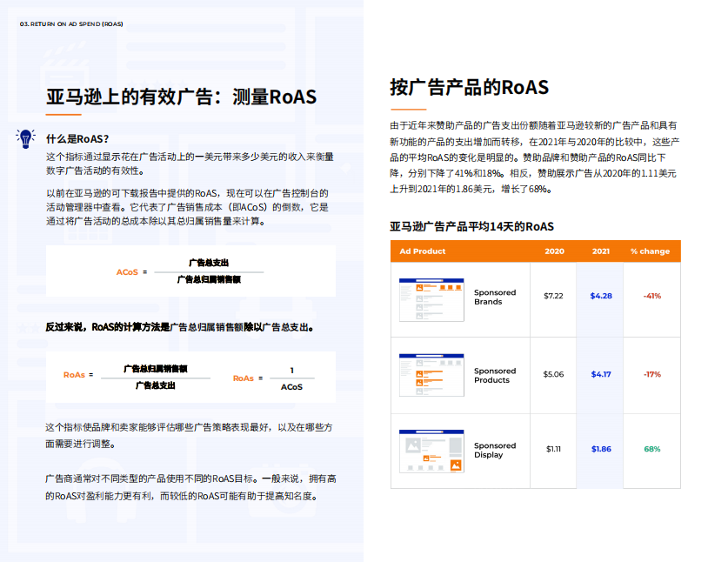Select the 68% green change value
Screen dimensions: 728x562
(x=651, y=449)
